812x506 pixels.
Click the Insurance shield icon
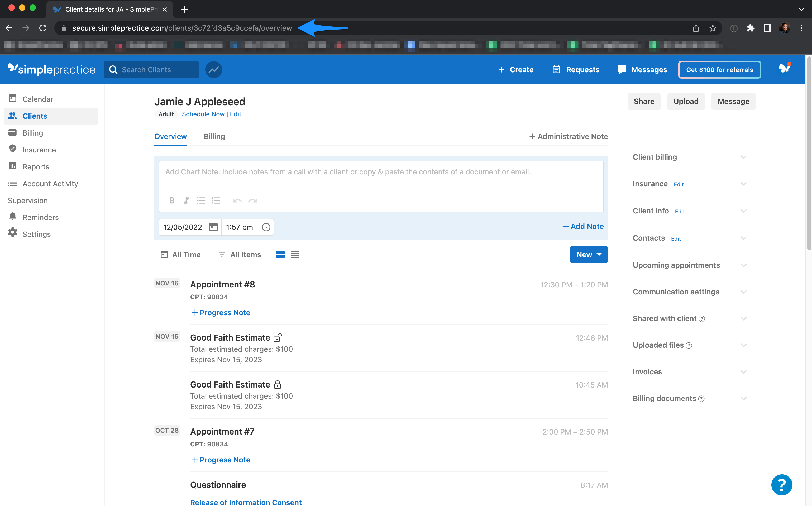click(13, 150)
